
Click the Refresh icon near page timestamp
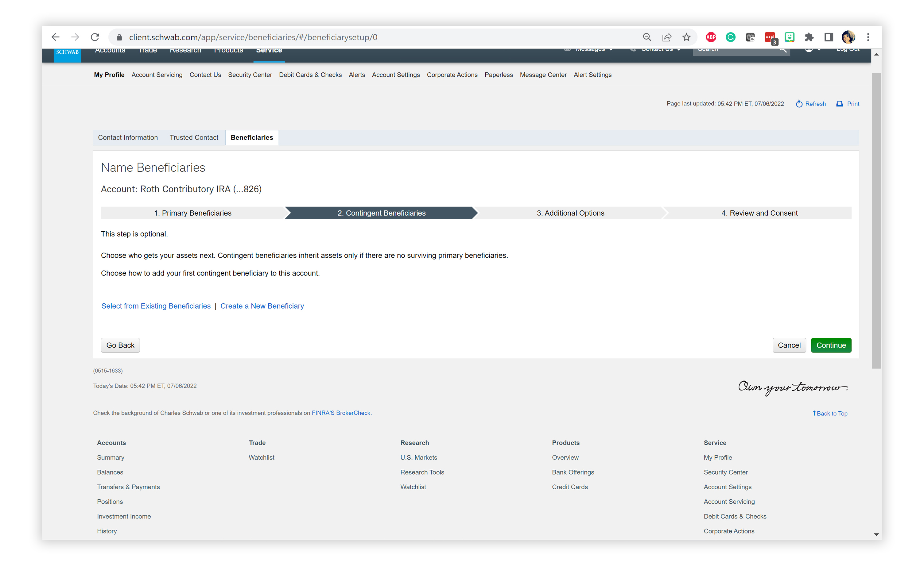(x=799, y=104)
